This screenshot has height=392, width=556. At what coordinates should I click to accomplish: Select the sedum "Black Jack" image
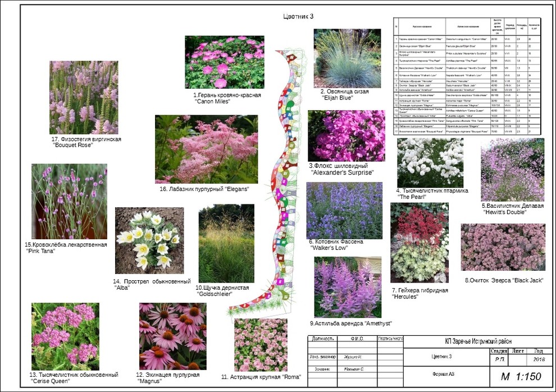[503, 247]
